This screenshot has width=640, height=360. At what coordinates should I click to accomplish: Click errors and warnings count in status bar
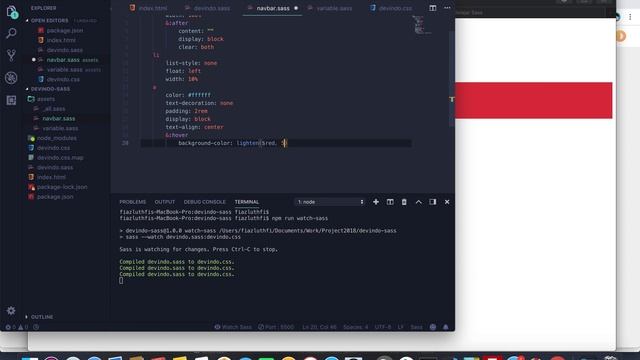[x=17, y=327]
